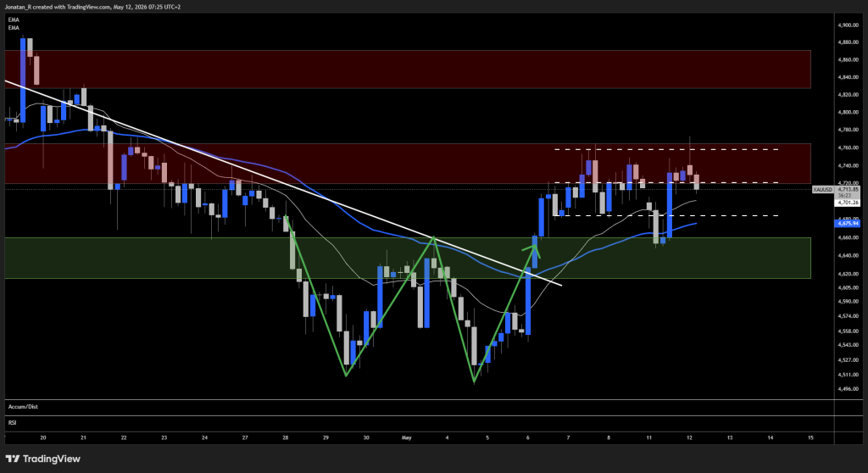Click the 4,527.00 price axis label
The image size is (868, 473).
pyautogui.click(x=848, y=360)
